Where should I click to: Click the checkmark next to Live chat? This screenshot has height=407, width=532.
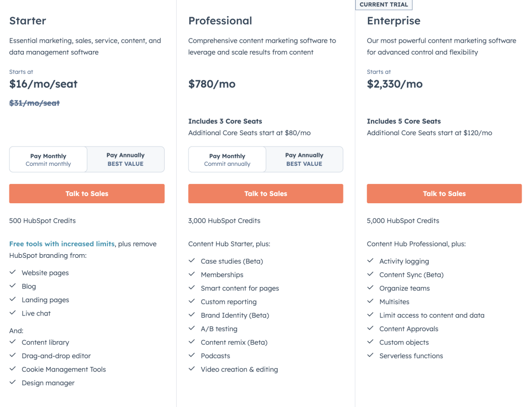(x=13, y=313)
